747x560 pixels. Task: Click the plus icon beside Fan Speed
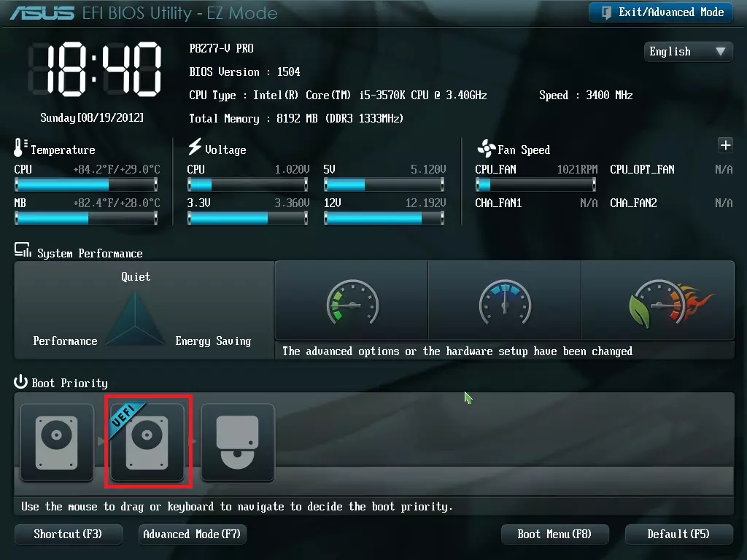click(x=725, y=145)
